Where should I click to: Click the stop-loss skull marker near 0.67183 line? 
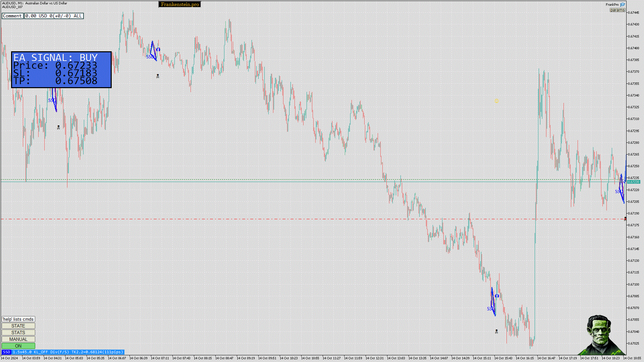pos(625,219)
